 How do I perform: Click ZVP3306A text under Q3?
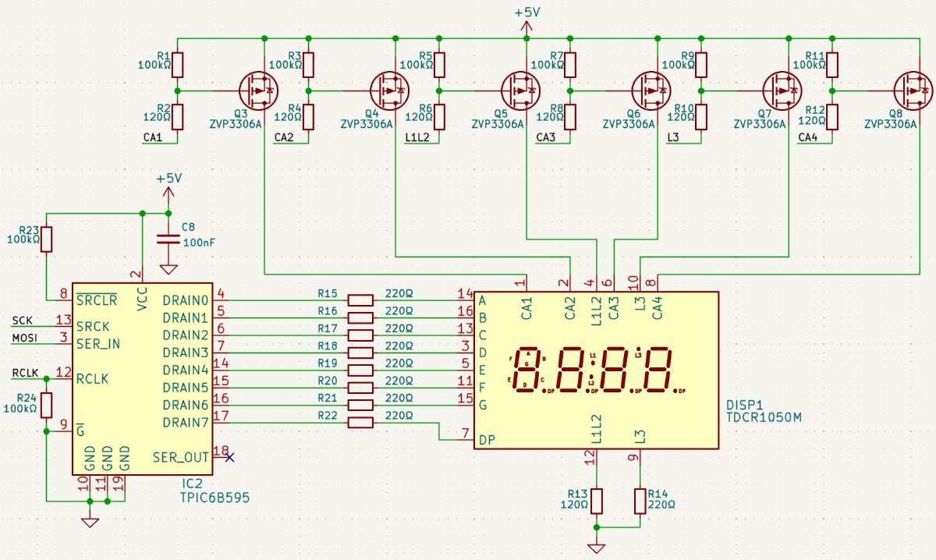click(235, 123)
